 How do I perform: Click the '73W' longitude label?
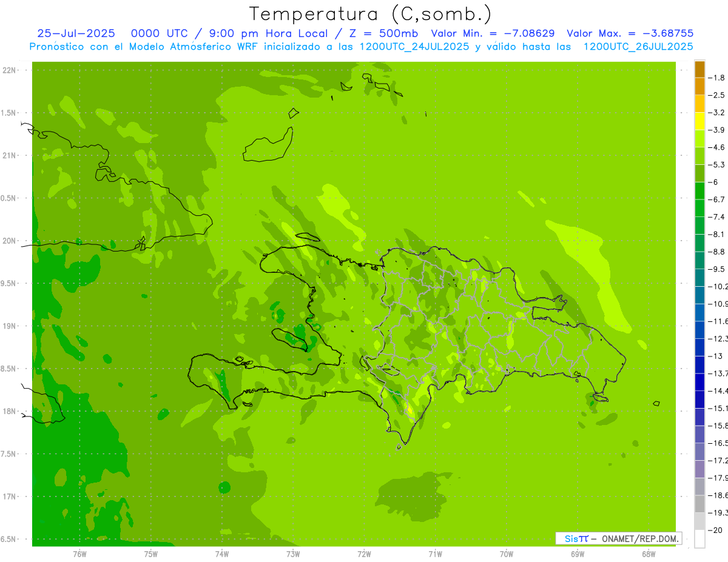[293, 554]
